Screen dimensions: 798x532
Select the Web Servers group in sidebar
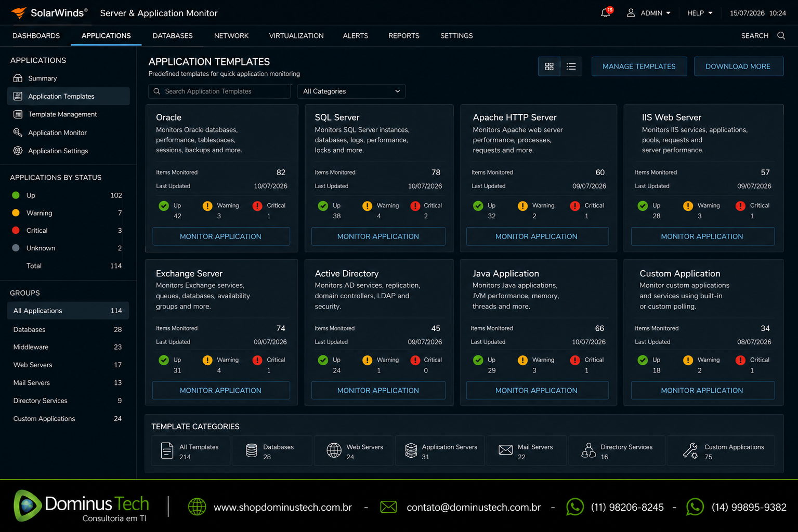pyautogui.click(x=68, y=365)
